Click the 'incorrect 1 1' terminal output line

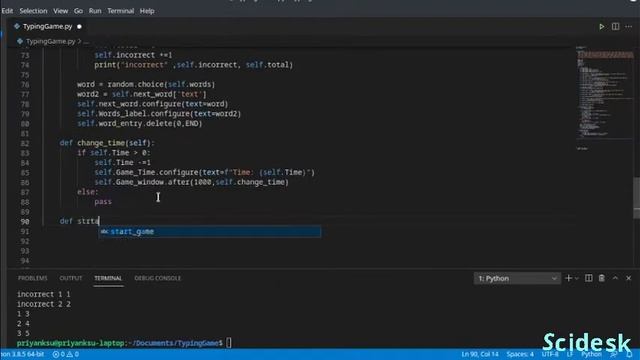44,294
